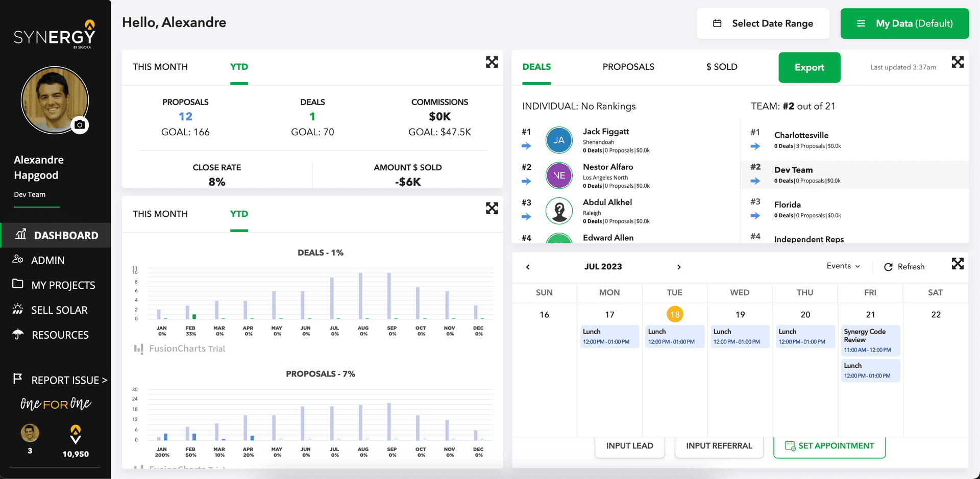This screenshot has width=980, height=479.
Task: Show the $ Sold rankings tab
Action: pyautogui.click(x=722, y=67)
